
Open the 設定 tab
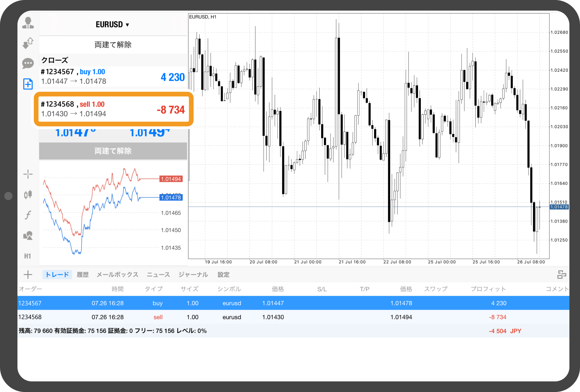coord(223,275)
